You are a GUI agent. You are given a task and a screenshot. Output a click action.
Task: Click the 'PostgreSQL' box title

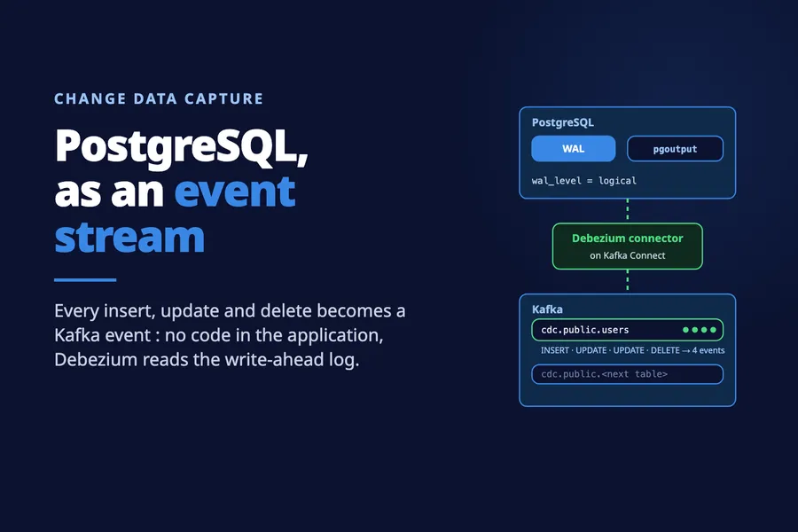[x=562, y=122]
